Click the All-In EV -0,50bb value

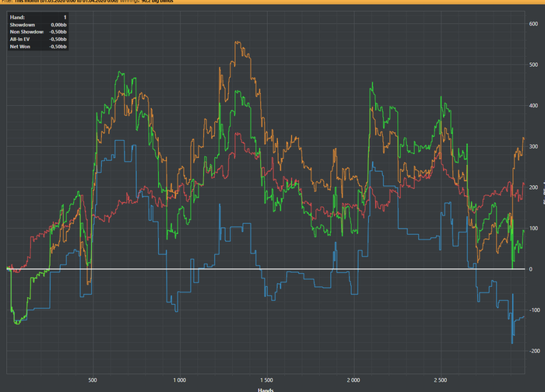coord(58,39)
